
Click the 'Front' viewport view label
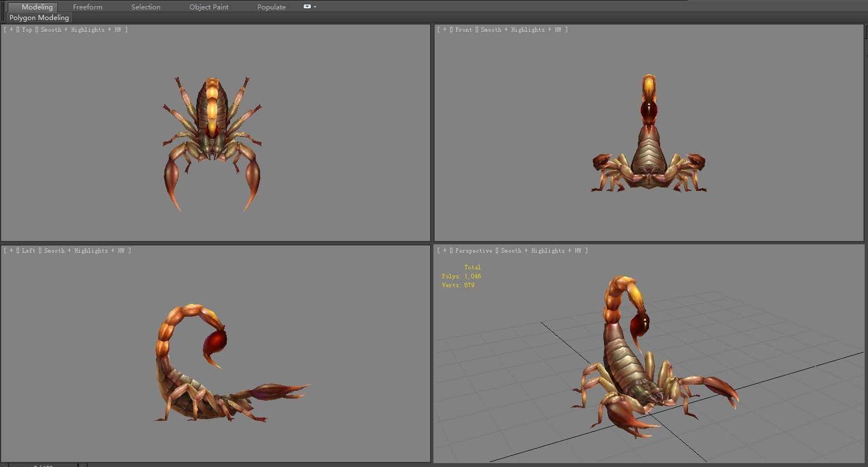pyautogui.click(x=464, y=30)
